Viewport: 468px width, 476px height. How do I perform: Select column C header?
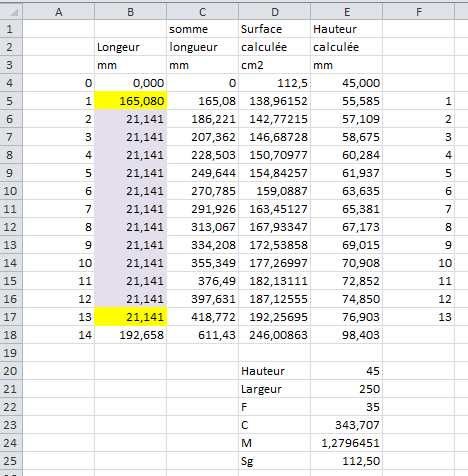point(202,12)
